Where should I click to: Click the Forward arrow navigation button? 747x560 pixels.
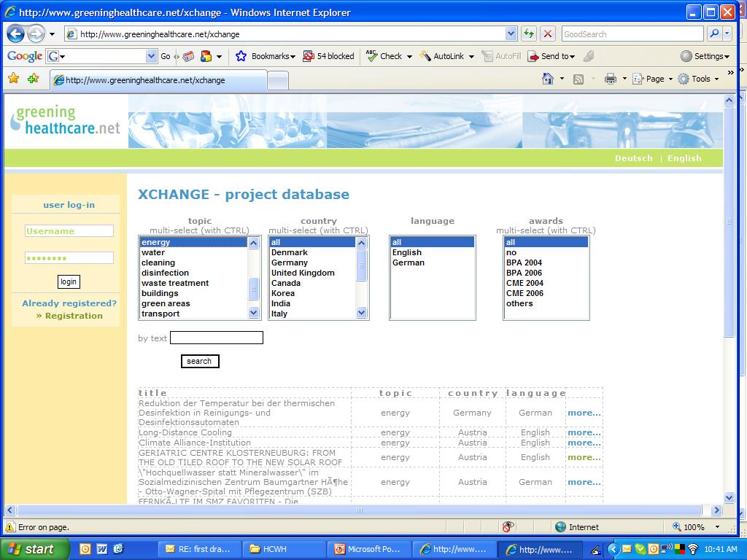point(36,34)
